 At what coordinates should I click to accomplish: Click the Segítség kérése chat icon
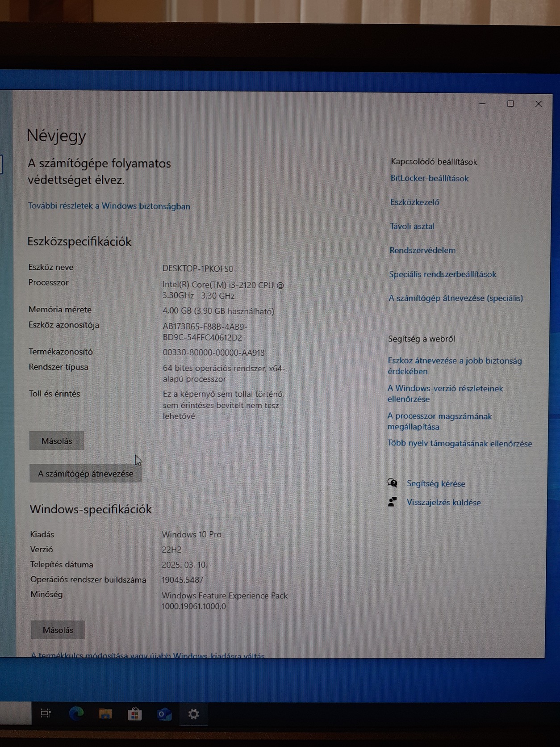pyautogui.click(x=392, y=483)
